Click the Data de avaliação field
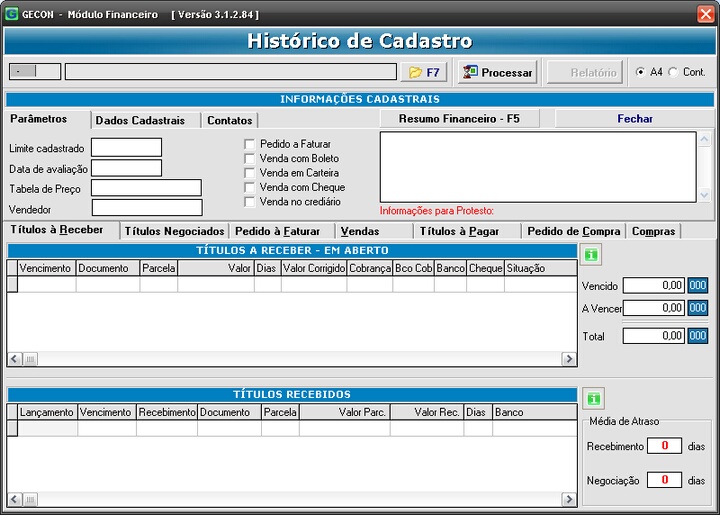 pos(126,168)
